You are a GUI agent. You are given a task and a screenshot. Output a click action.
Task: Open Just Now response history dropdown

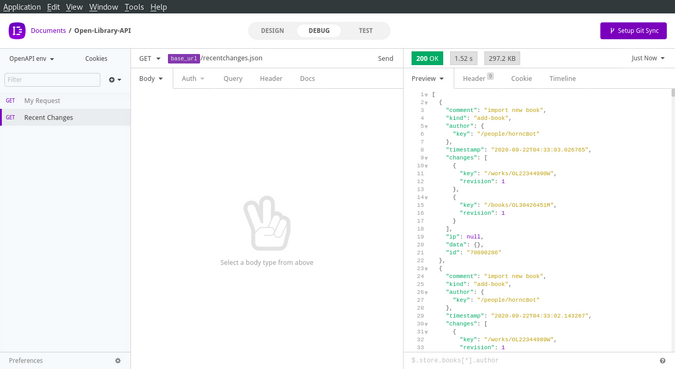647,58
